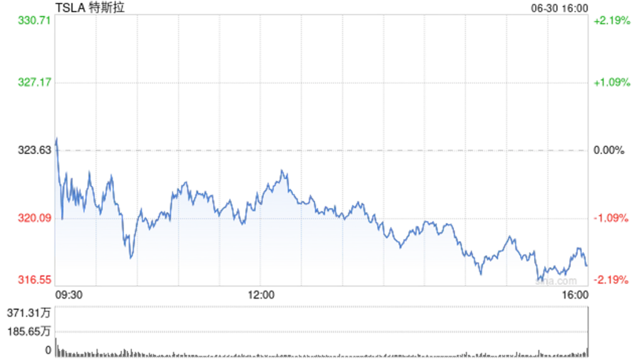Click the chart title text above the plot
This screenshot has height=362, width=644.
(x=88, y=10)
